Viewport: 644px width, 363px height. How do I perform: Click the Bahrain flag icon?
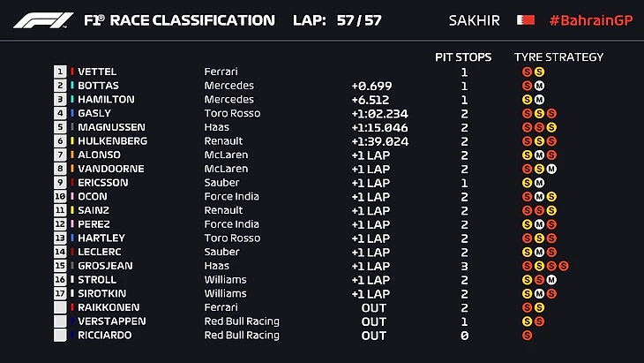[525, 19]
